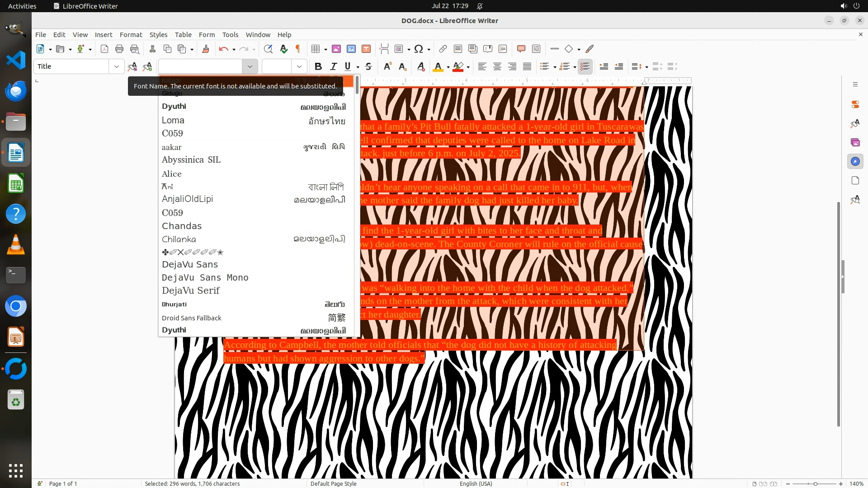
Task: Click inside the Font Name input field
Action: coord(200,66)
